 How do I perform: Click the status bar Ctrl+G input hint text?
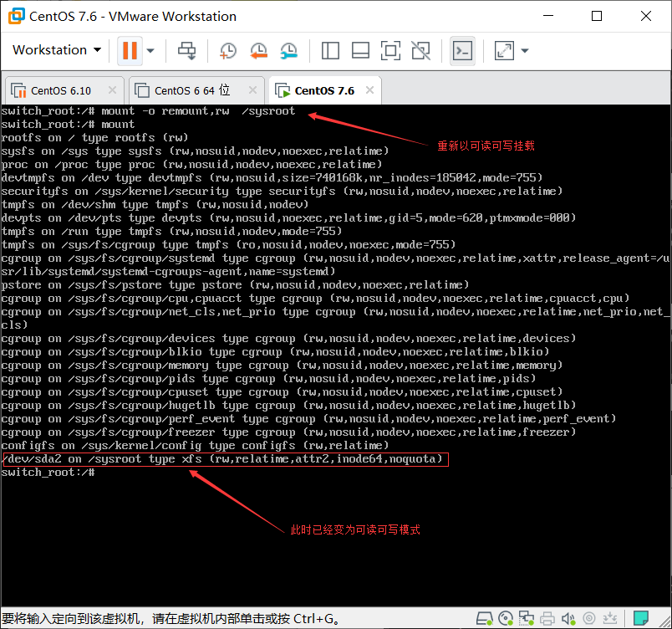[171, 618]
